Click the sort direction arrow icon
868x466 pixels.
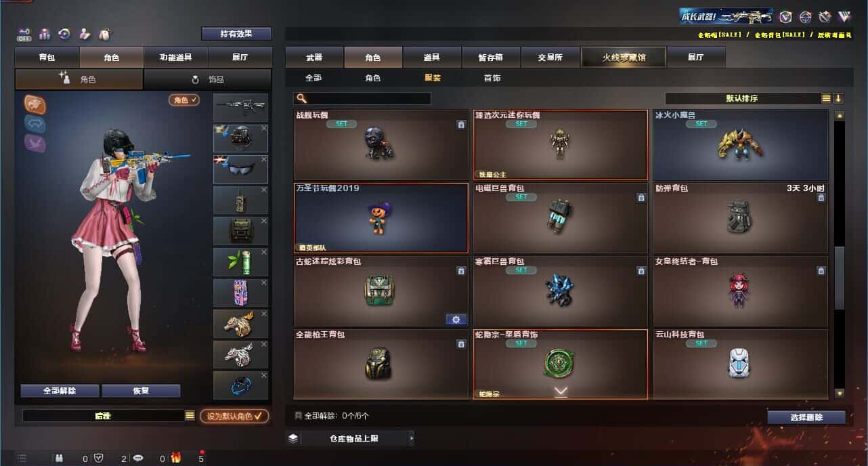[838, 98]
